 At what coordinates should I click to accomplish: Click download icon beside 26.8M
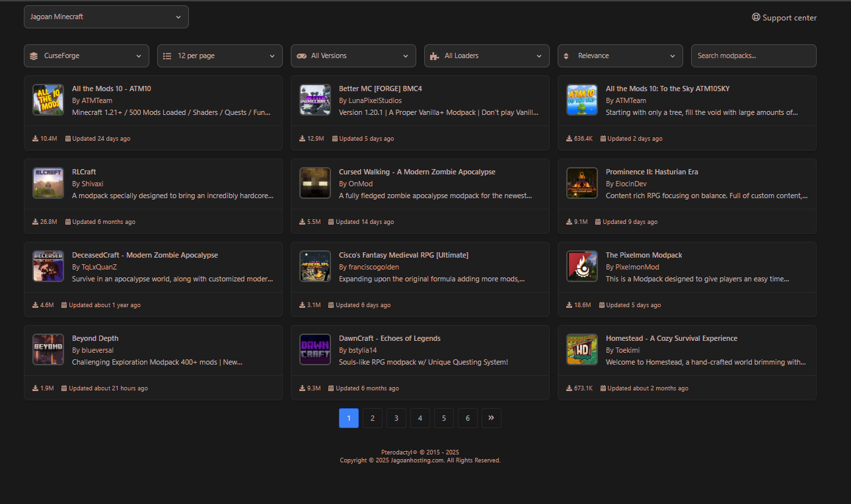(x=36, y=222)
